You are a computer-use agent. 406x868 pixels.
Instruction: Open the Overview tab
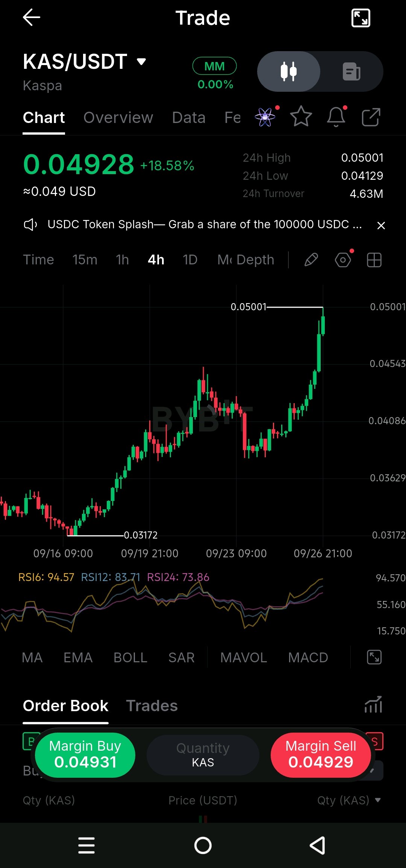coord(118,118)
